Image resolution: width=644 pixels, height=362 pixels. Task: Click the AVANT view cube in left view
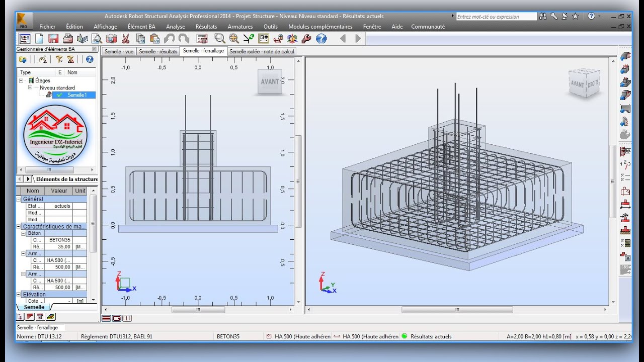(x=270, y=81)
